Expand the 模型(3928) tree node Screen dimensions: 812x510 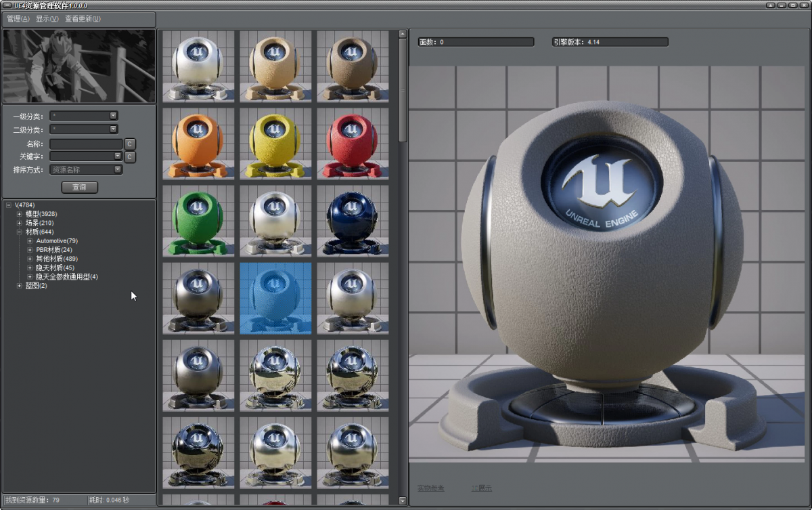(x=20, y=214)
